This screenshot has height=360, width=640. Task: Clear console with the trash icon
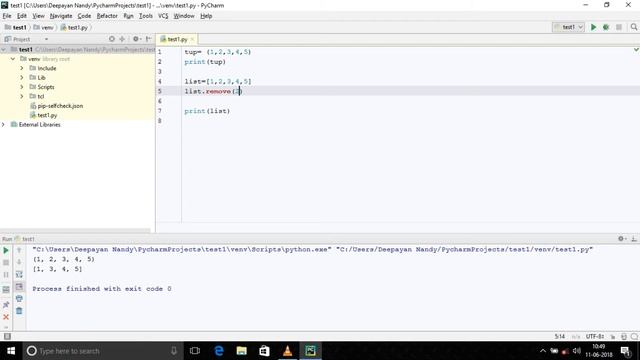click(x=19, y=311)
